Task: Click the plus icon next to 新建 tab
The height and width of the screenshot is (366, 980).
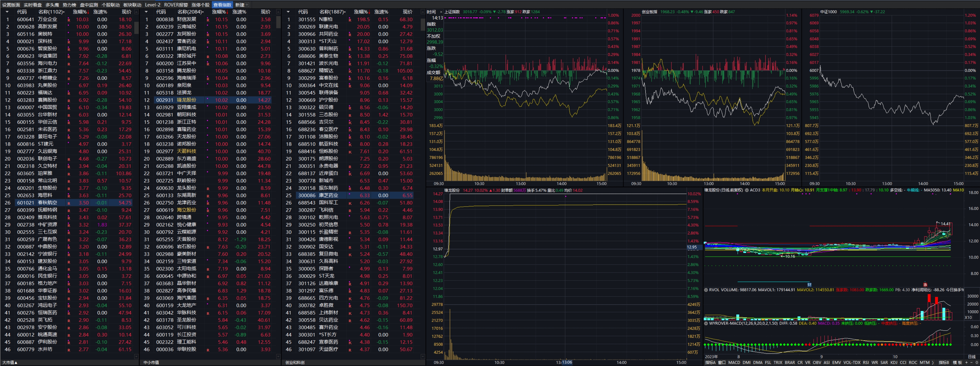Action: pyautogui.click(x=247, y=5)
